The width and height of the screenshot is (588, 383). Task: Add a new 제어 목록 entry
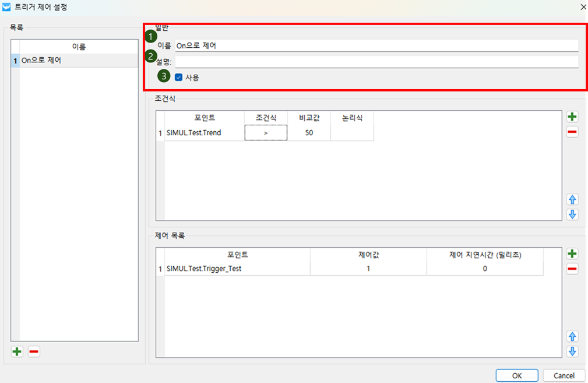point(572,254)
